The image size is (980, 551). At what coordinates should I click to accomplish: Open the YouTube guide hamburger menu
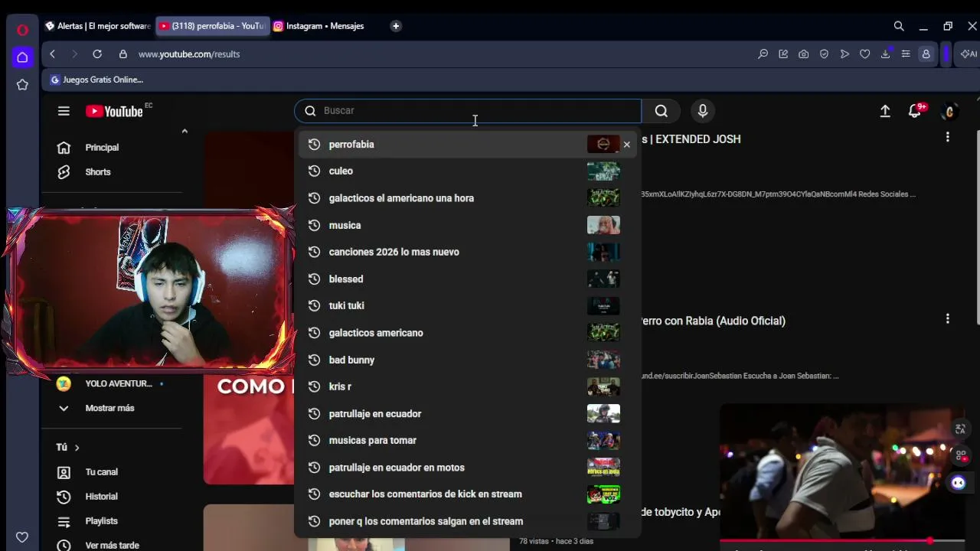point(64,111)
